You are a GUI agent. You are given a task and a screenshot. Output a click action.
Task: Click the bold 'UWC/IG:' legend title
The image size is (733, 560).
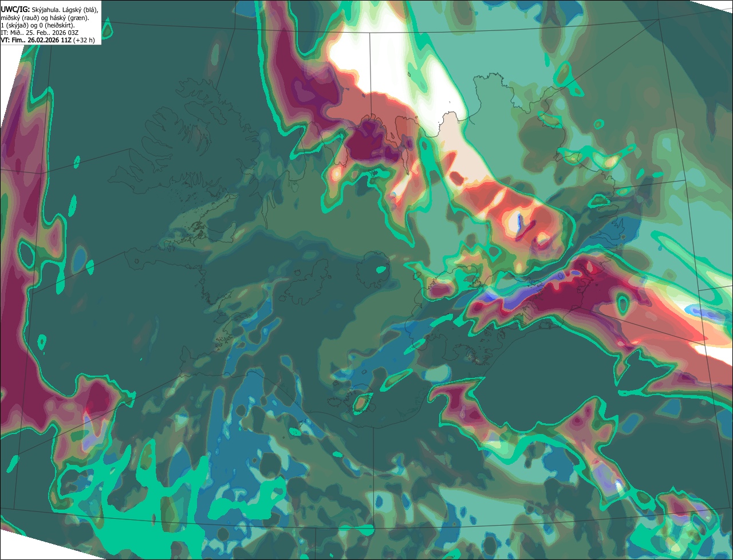pyautogui.click(x=15, y=10)
